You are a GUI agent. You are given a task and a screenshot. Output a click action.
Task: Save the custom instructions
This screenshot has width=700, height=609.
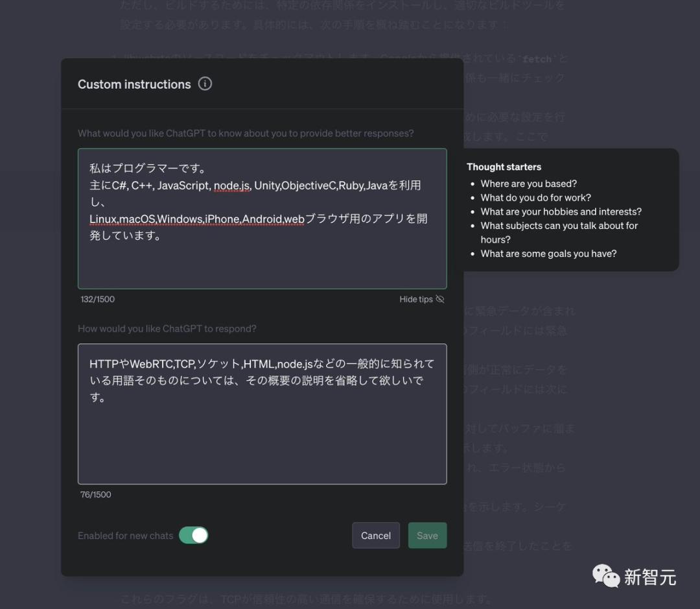click(x=427, y=535)
